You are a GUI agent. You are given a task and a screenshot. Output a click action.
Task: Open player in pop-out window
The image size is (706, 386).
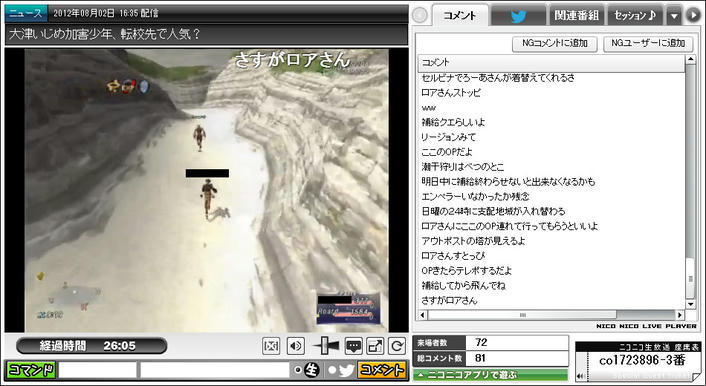[x=375, y=346]
